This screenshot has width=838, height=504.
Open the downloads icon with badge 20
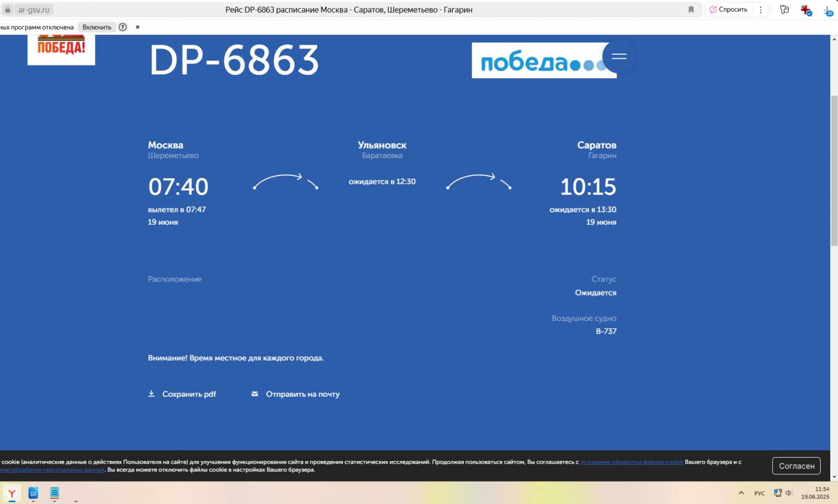click(x=828, y=10)
